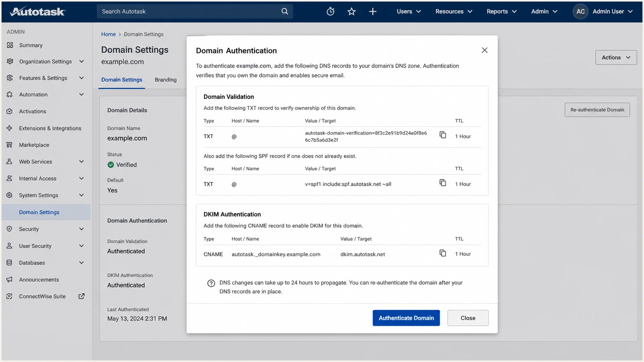The height and width of the screenshot is (362, 644).
Task: Open the Actions dropdown
Action: 616,57
